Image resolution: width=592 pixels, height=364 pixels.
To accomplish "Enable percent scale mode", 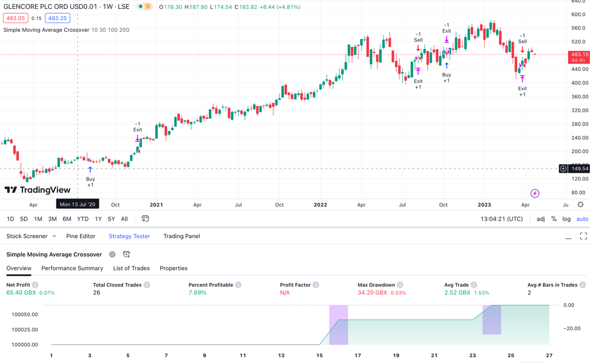I will (x=554, y=219).
